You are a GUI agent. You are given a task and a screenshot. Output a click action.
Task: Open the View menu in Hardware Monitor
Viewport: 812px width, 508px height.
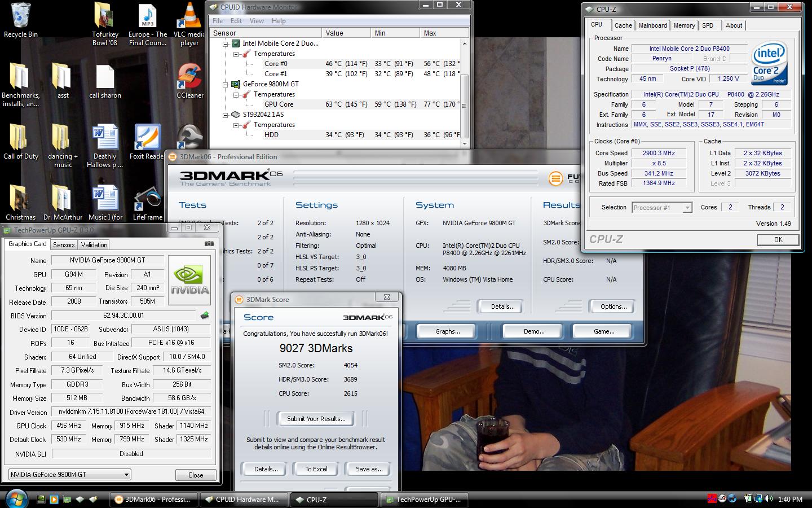(257, 21)
